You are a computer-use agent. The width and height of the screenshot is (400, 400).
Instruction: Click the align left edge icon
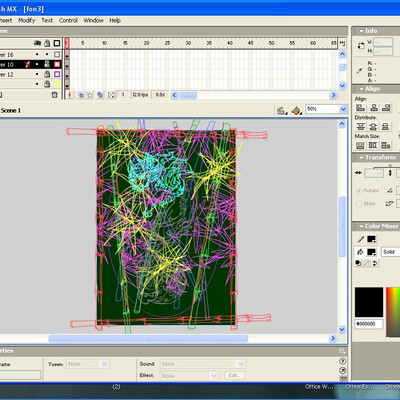[360, 108]
